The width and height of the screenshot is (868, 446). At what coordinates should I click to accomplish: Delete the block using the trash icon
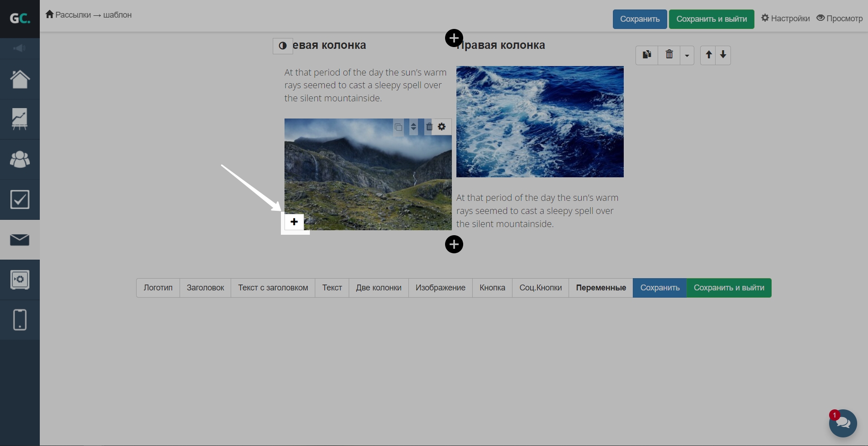tap(669, 55)
